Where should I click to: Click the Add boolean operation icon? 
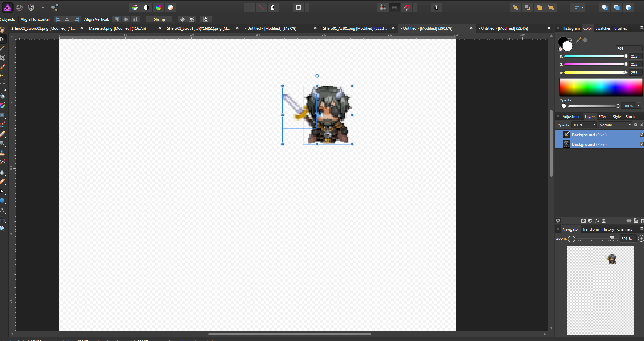[605, 7]
